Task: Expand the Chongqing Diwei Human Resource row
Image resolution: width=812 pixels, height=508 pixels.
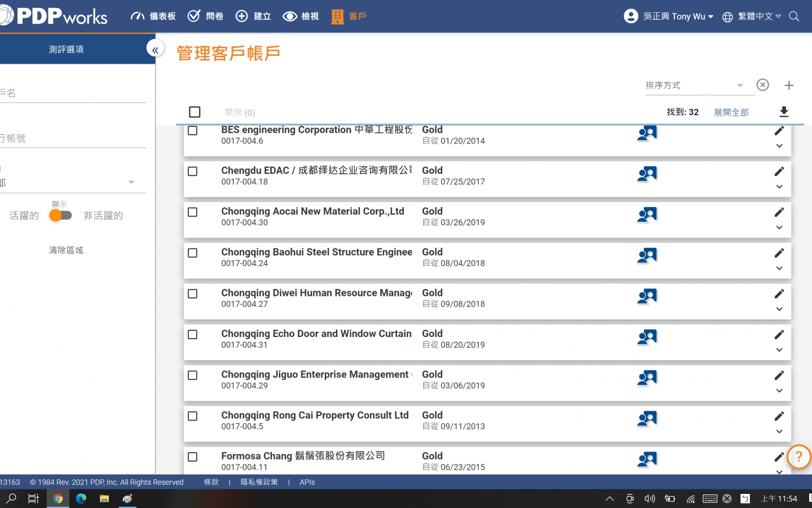Action: tap(779, 309)
